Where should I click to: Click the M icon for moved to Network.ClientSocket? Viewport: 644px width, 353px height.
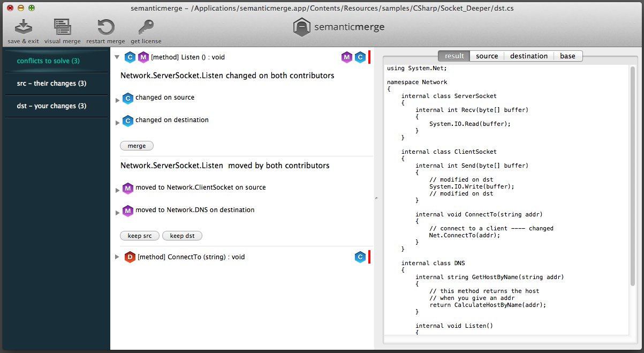(127, 188)
